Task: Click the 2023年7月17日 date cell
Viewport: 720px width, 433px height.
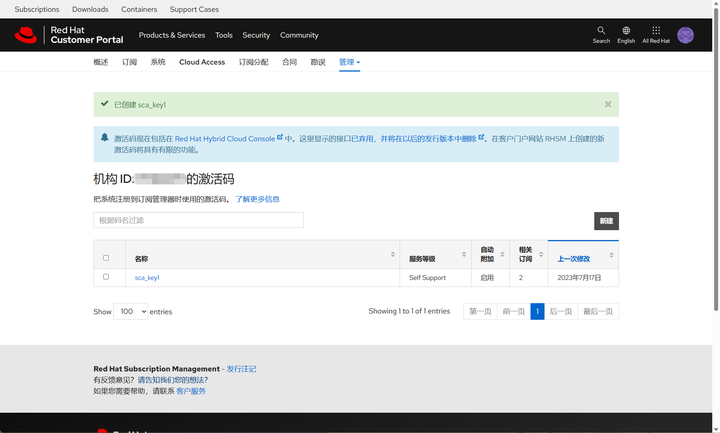Action: (x=583, y=277)
